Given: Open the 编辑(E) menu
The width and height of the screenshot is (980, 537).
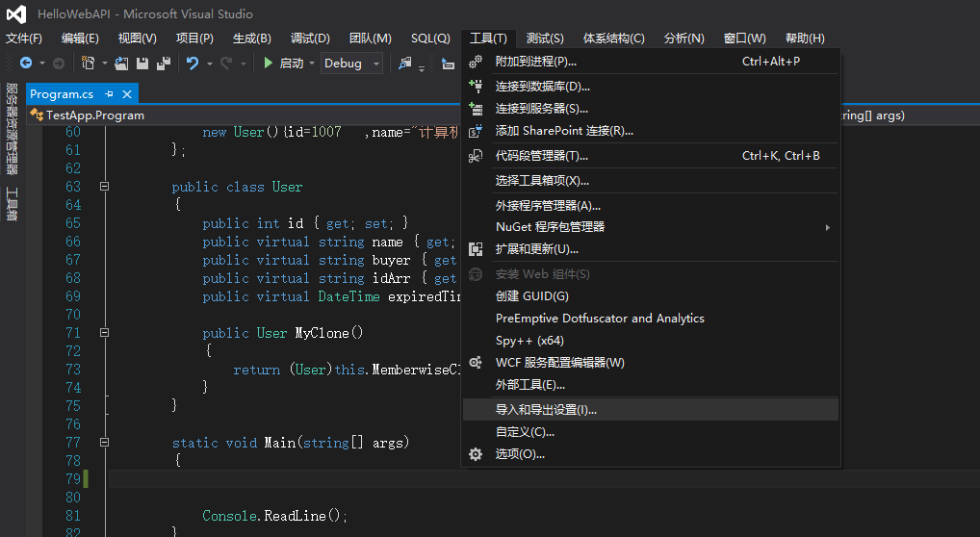Looking at the screenshot, I should (80, 38).
